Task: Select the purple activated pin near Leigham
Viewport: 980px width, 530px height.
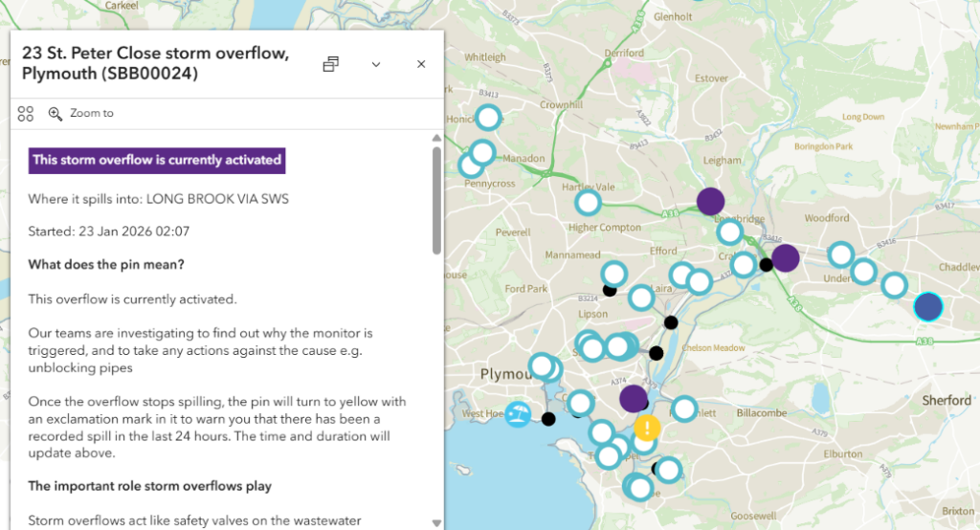Action: click(710, 201)
